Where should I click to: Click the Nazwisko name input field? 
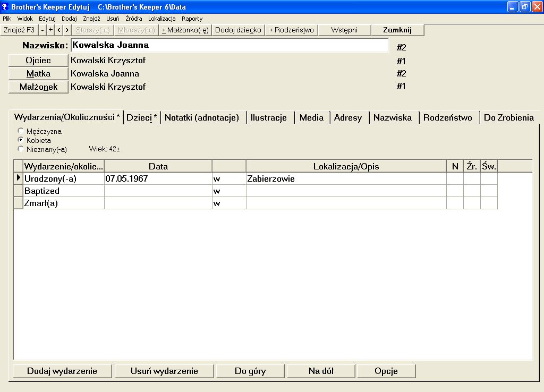(229, 46)
